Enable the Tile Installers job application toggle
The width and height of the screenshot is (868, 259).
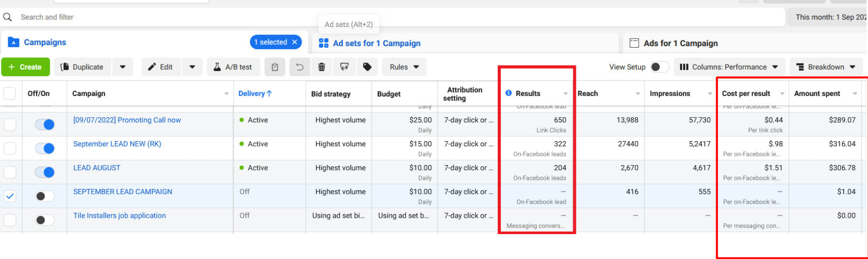pyautogui.click(x=45, y=220)
